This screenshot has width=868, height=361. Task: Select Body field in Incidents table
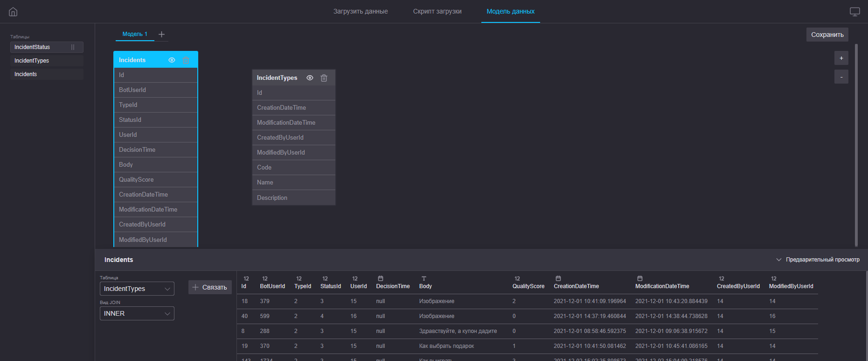(x=156, y=165)
